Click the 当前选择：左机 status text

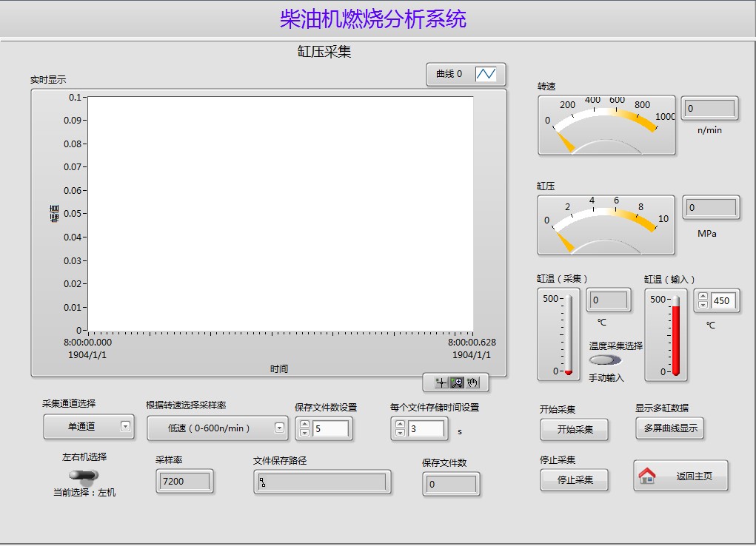click(x=84, y=492)
